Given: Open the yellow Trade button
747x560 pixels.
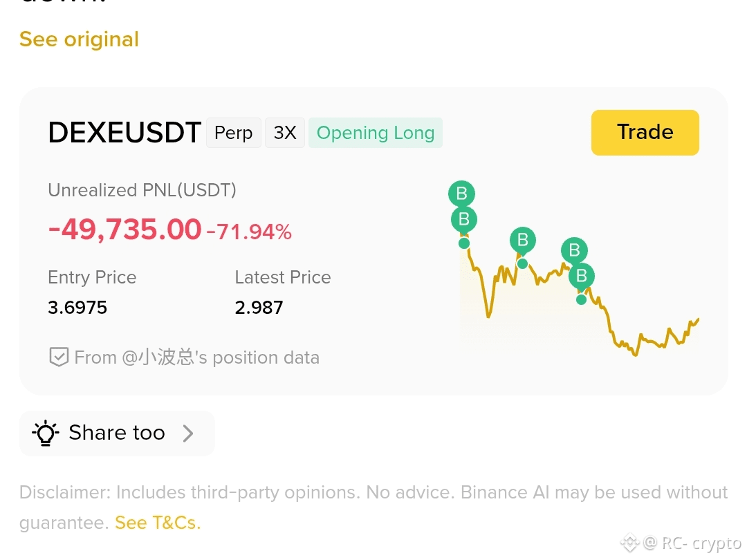Looking at the screenshot, I should coord(645,132).
